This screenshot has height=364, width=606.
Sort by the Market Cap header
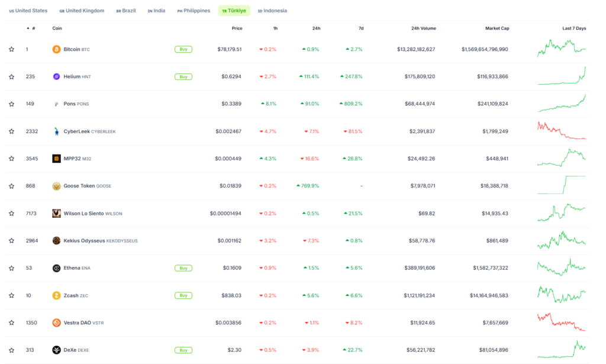click(497, 28)
